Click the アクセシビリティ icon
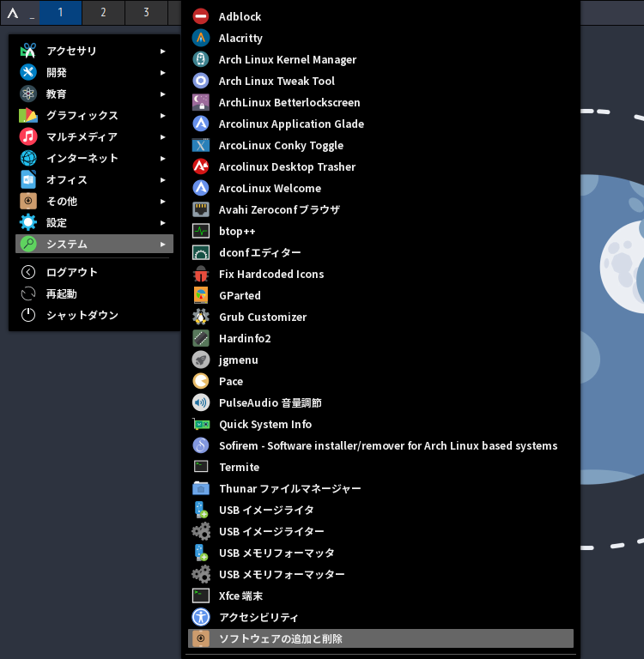 (x=201, y=617)
